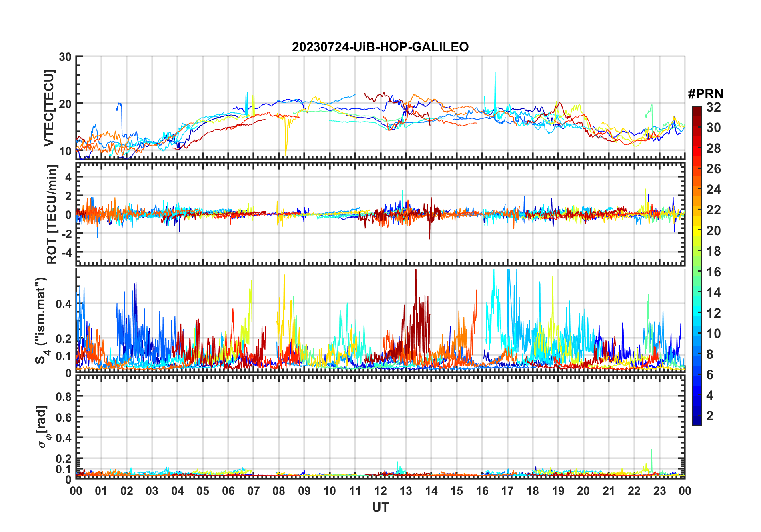Image resolution: width=761 pixels, height=532 pixels.
Task: Select the "#PRN" colorbar title
Action: tap(705, 94)
